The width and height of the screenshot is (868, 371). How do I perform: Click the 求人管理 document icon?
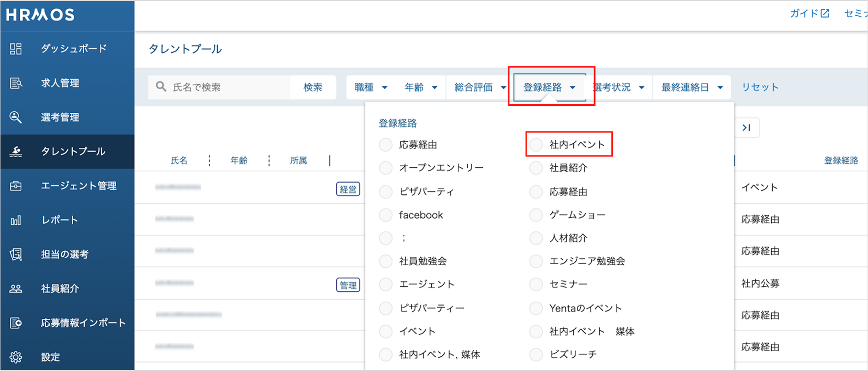point(16,83)
